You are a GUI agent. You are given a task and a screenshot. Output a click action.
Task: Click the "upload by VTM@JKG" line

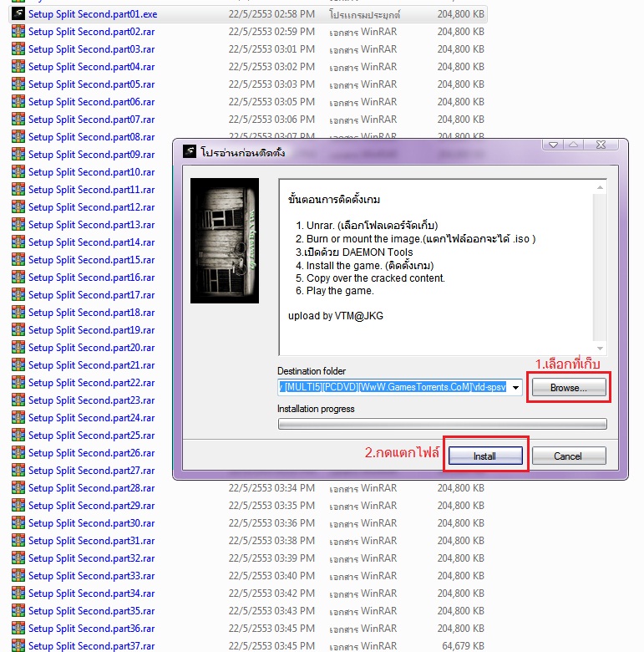336,316
